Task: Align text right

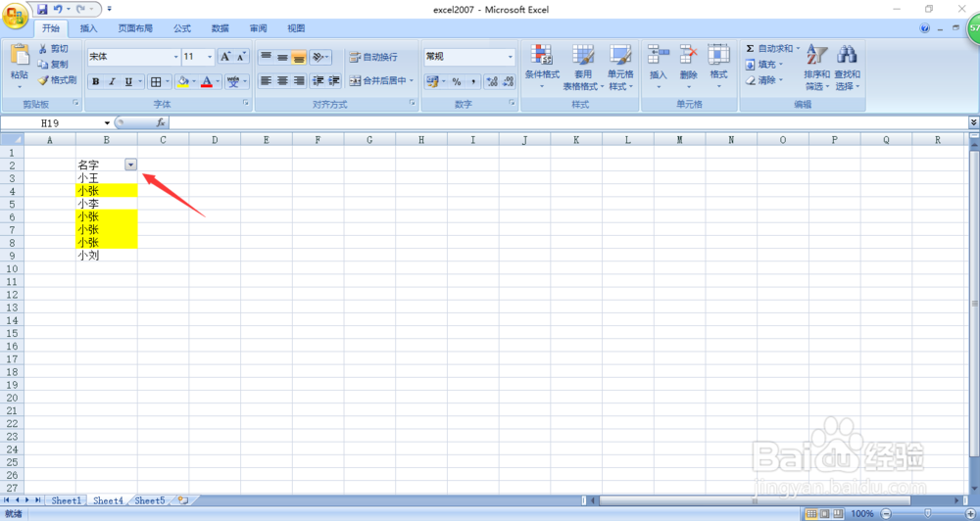Action: (x=299, y=81)
